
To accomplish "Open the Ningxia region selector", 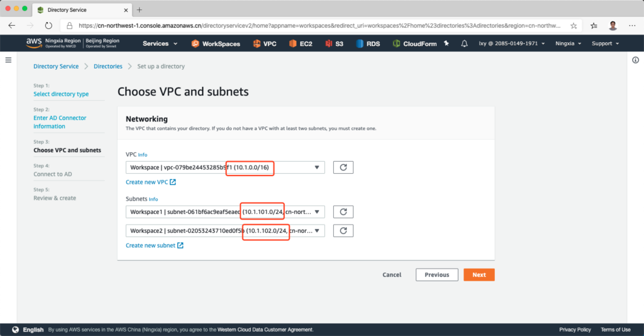I will point(568,43).
